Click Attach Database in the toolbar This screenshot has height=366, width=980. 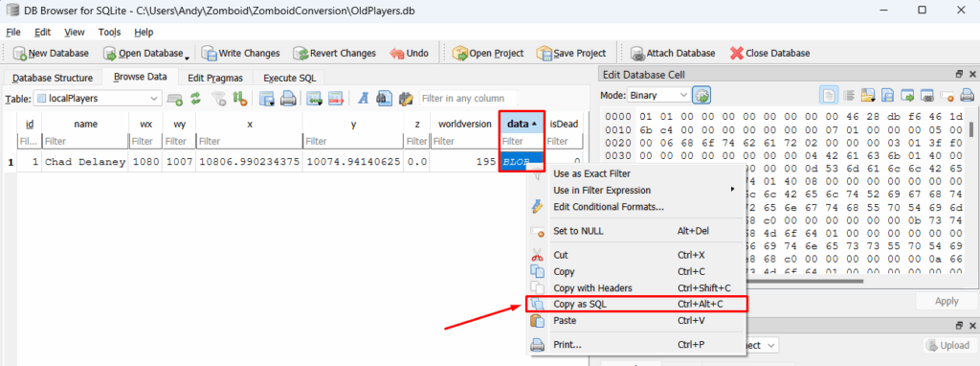point(673,54)
